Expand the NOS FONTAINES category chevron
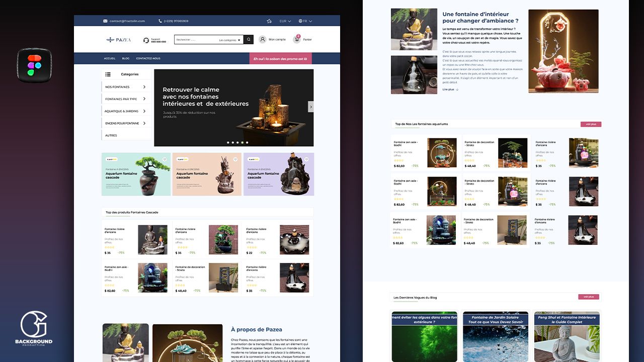Screen dimensions: 644x362 tap(144, 87)
